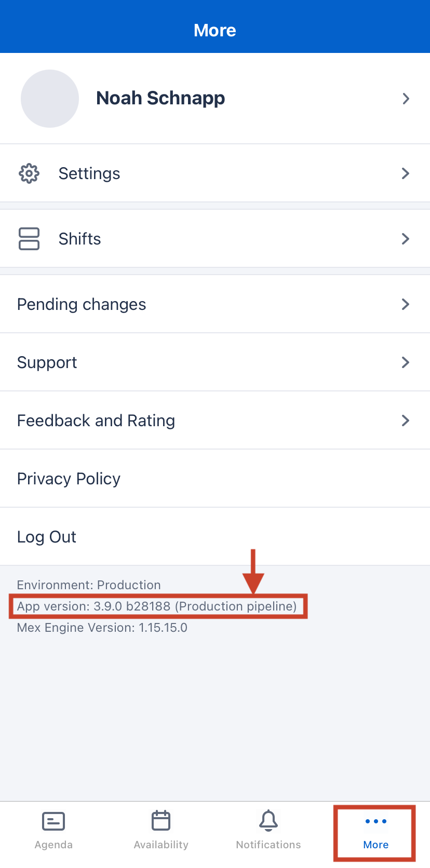Open Feedback and Rating

96,420
